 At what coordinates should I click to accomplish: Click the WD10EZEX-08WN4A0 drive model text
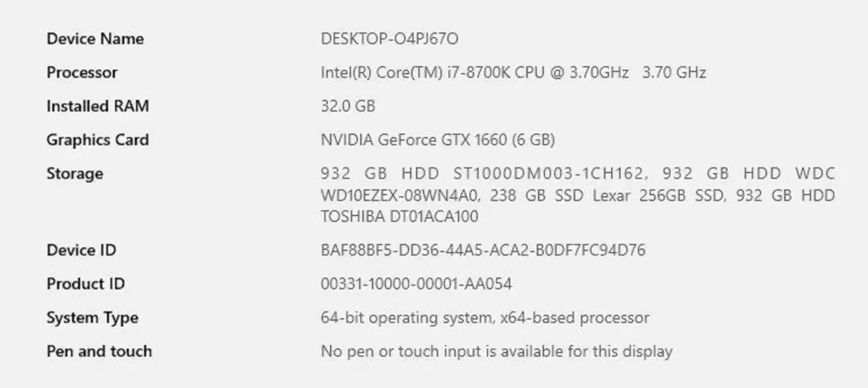click(x=400, y=195)
